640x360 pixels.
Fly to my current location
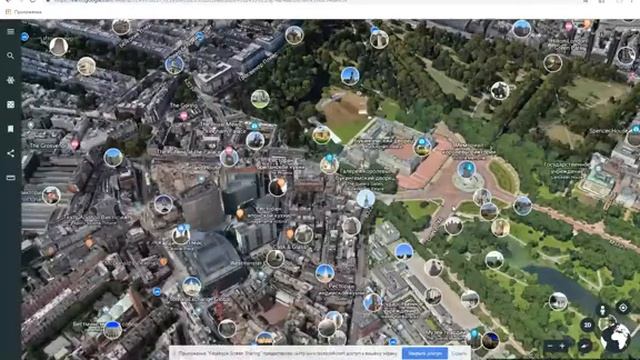pos(623,307)
